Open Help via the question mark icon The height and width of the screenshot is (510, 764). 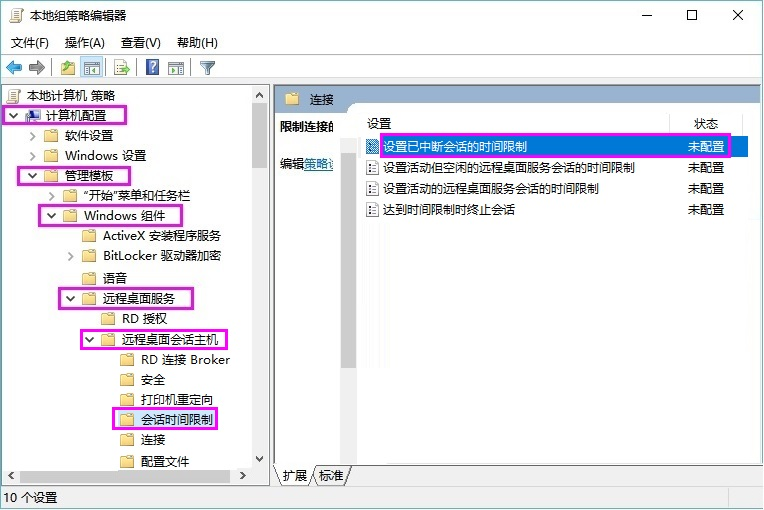tap(153, 68)
